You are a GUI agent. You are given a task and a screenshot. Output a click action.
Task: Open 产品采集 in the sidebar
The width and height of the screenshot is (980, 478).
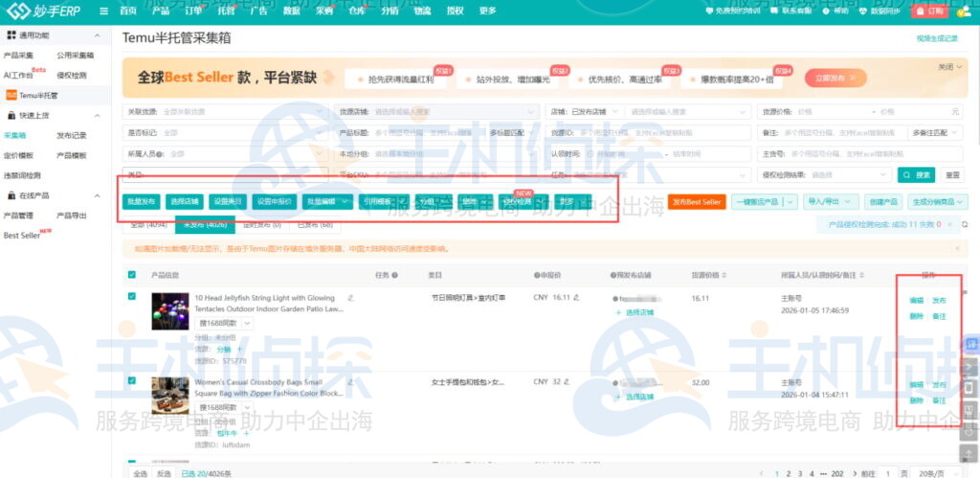[18, 56]
